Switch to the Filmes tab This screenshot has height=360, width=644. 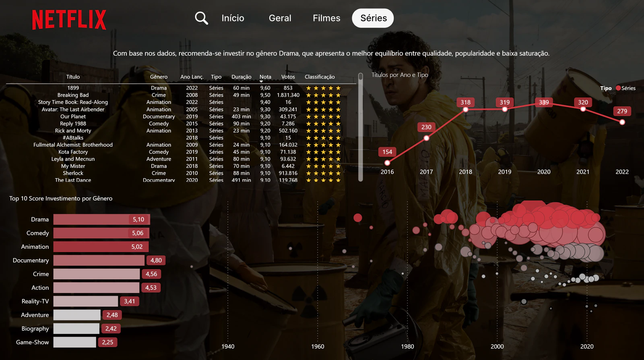[326, 18]
